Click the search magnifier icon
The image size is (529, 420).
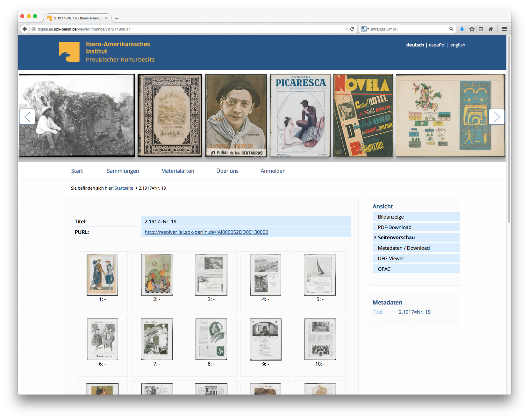[451, 29]
